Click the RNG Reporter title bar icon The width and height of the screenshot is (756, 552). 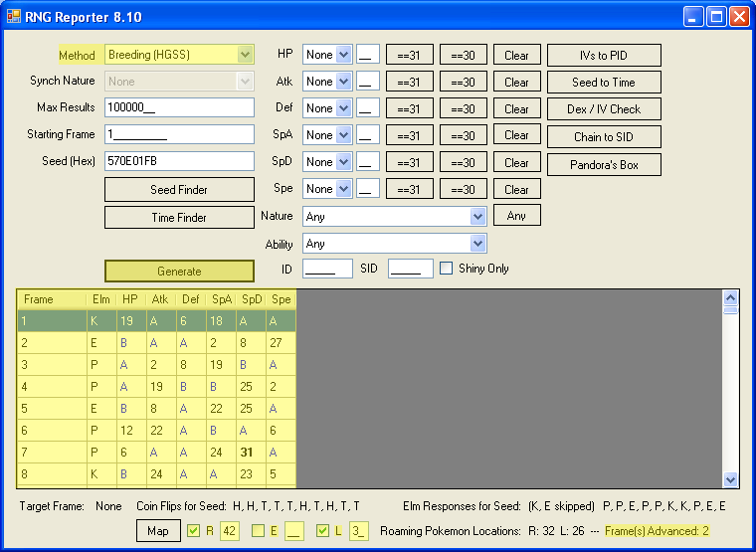[14, 16]
